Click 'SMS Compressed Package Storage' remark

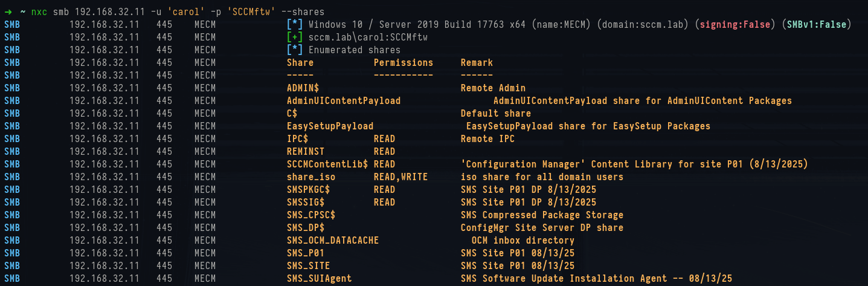coord(542,215)
